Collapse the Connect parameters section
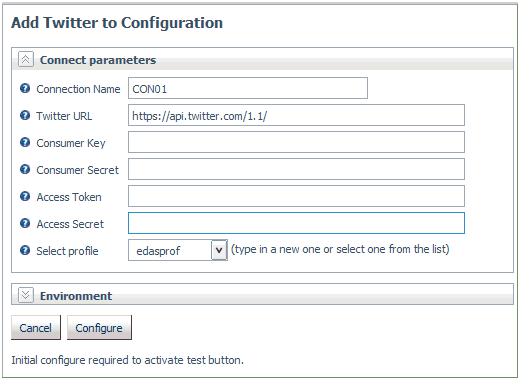This screenshot has width=520, height=379. pos(26,59)
